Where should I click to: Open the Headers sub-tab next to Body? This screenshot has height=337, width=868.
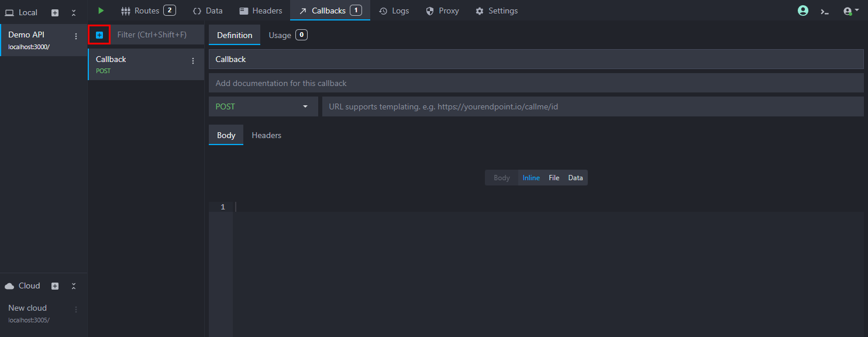pos(266,135)
